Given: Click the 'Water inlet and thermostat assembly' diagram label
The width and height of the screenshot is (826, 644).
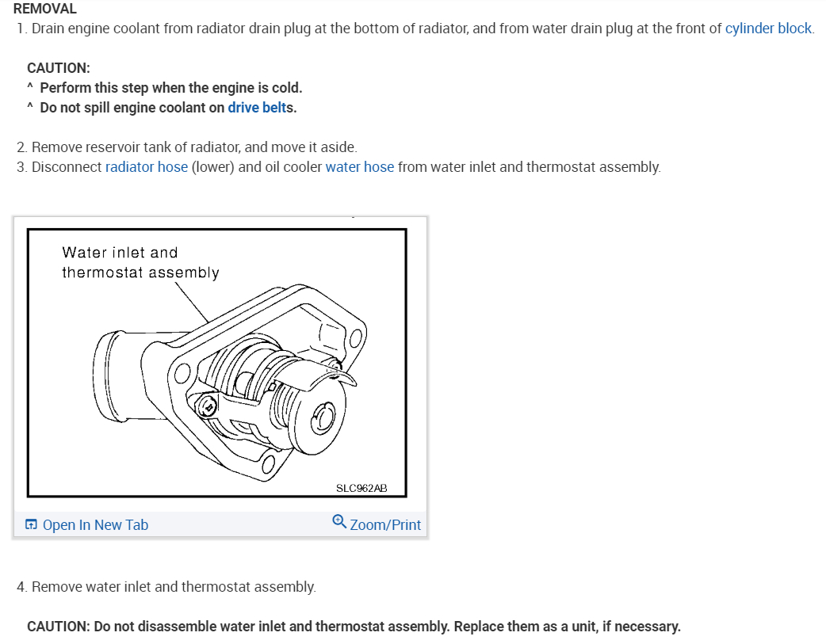Looking at the screenshot, I should click(140, 262).
